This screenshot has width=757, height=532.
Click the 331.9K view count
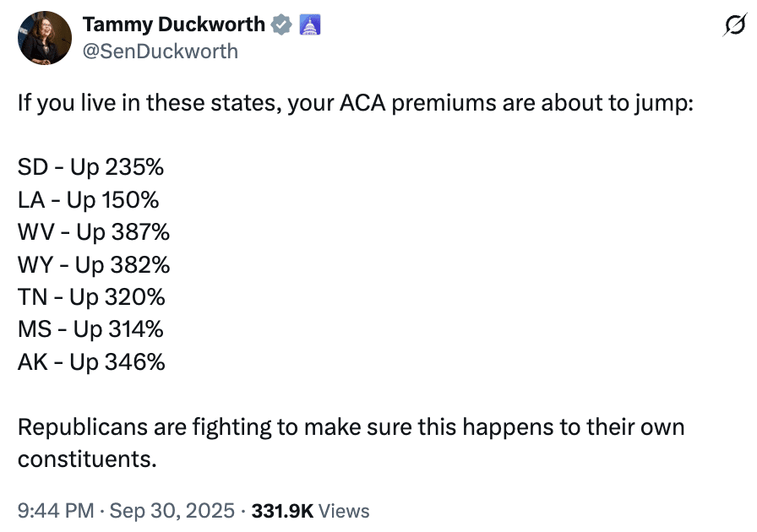coord(281,511)
